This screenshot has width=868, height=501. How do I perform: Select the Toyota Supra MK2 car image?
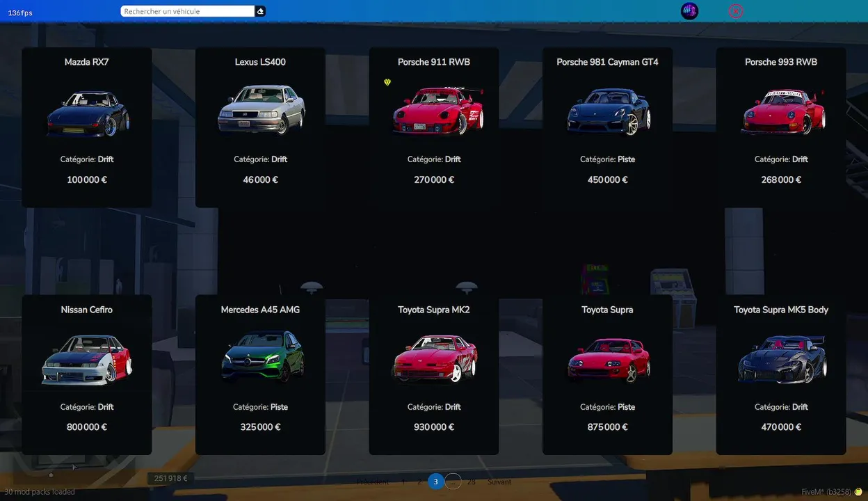point(435,359)
